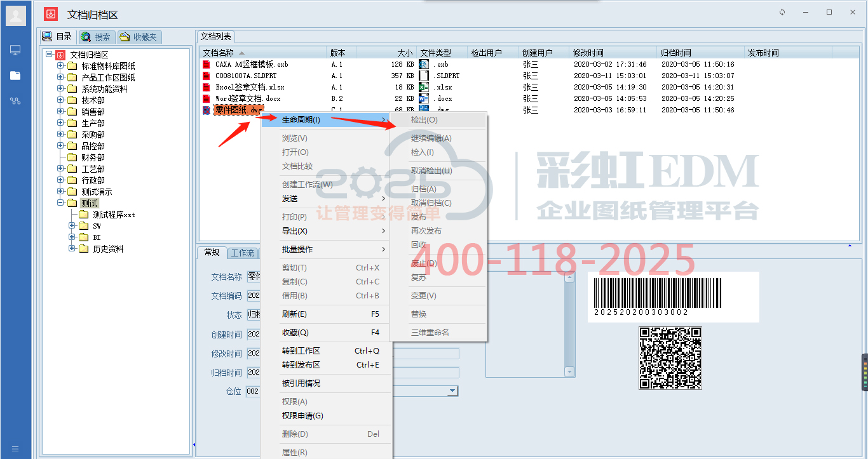The image size is (868, 459).
Task: Expand the SW subfolder
Action: 72,226
